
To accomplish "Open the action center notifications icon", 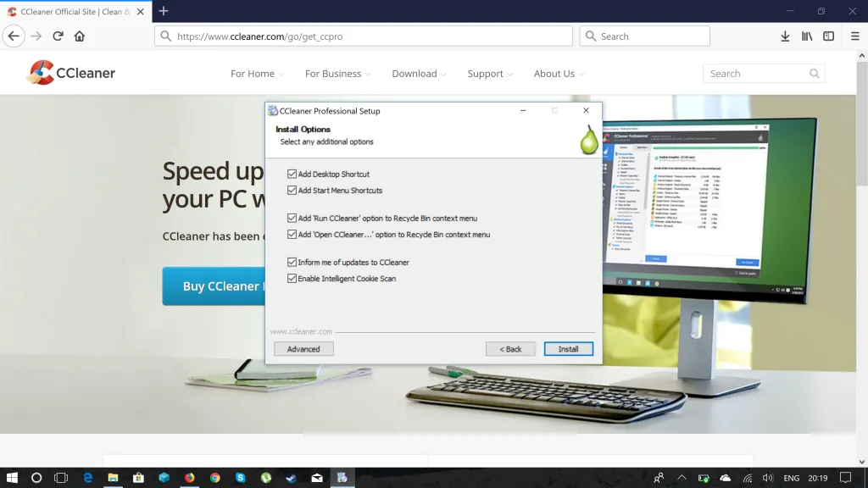I will (845, 478).
